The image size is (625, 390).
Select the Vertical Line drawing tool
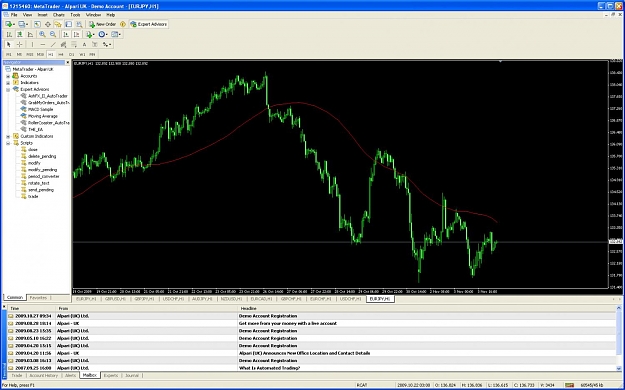[x=32, y=44]
